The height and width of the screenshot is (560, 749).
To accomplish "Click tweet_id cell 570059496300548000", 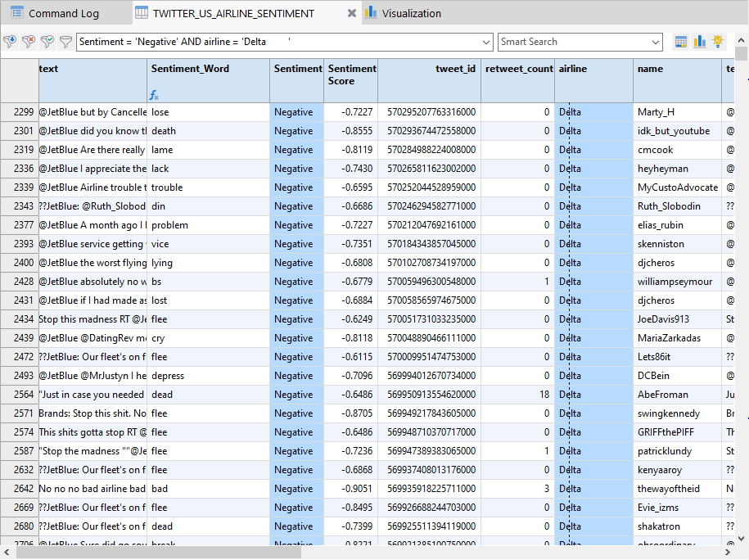I will pyautogui.click(x=429, y=282).
